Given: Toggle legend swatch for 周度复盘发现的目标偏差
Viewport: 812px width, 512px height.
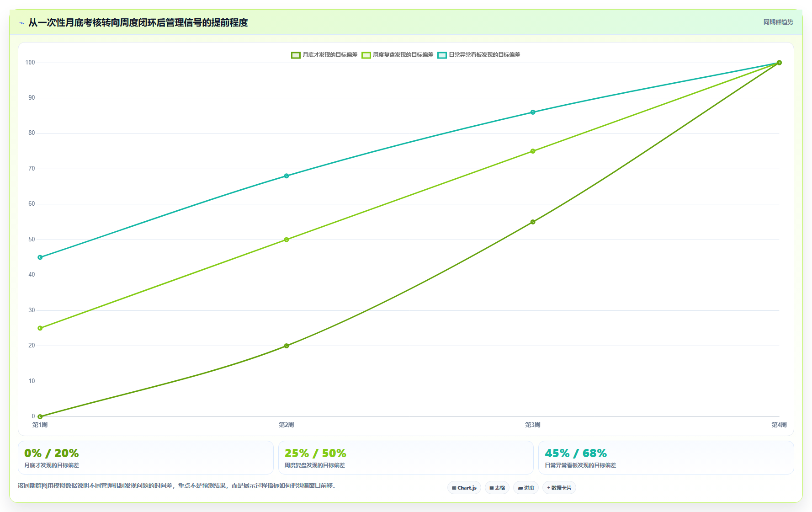Looking at the screenshot, I should 366,55.
